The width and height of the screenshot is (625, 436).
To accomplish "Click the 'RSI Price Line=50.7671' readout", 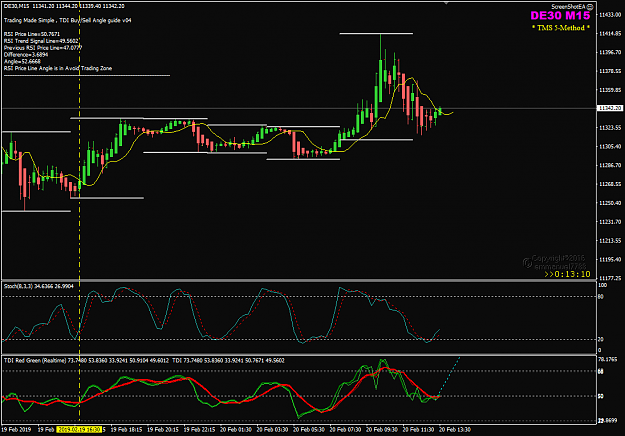I will point(32,34).
